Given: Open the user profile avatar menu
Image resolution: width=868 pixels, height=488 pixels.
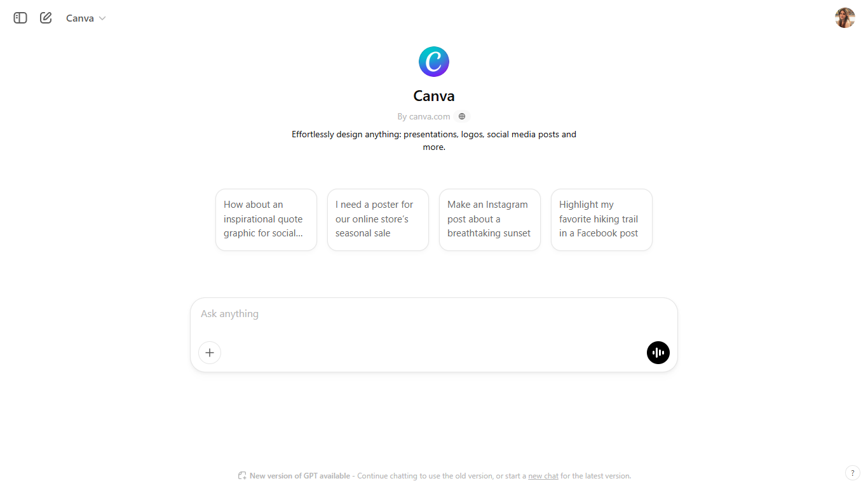Looking at the screenshot, I should (844, 18).
